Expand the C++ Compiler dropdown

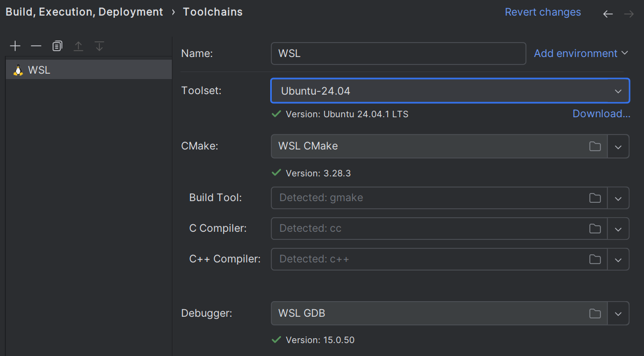coord(618,259)
